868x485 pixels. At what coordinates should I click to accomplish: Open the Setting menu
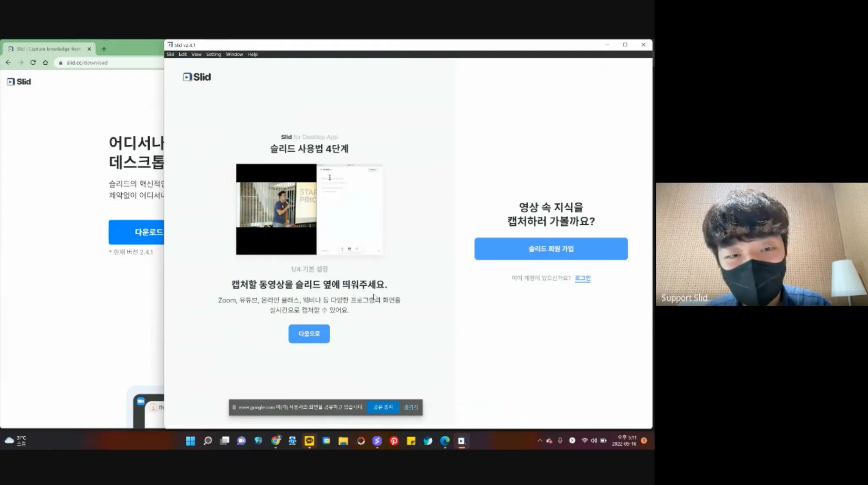pos(213,54)
